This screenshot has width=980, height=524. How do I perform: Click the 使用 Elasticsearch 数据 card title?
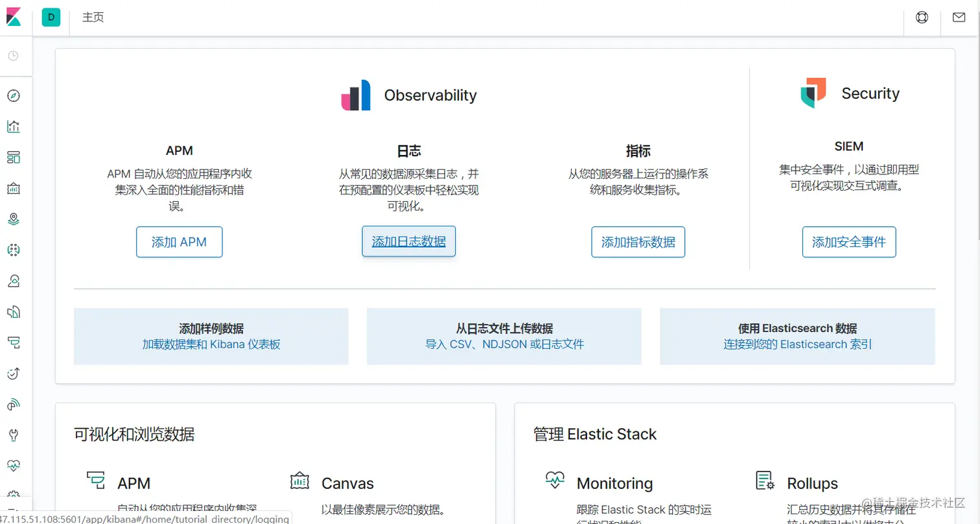pos(798,328)
